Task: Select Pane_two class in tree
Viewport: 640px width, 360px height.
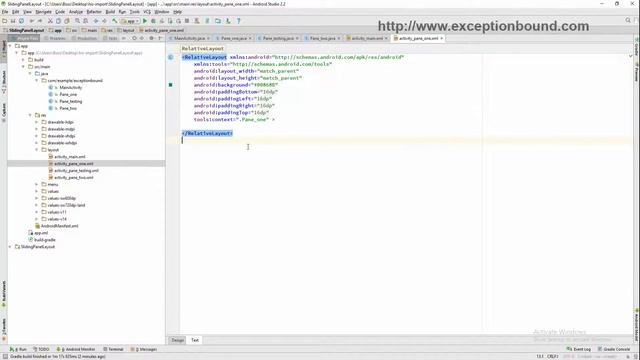Action: tap(68, 108)
